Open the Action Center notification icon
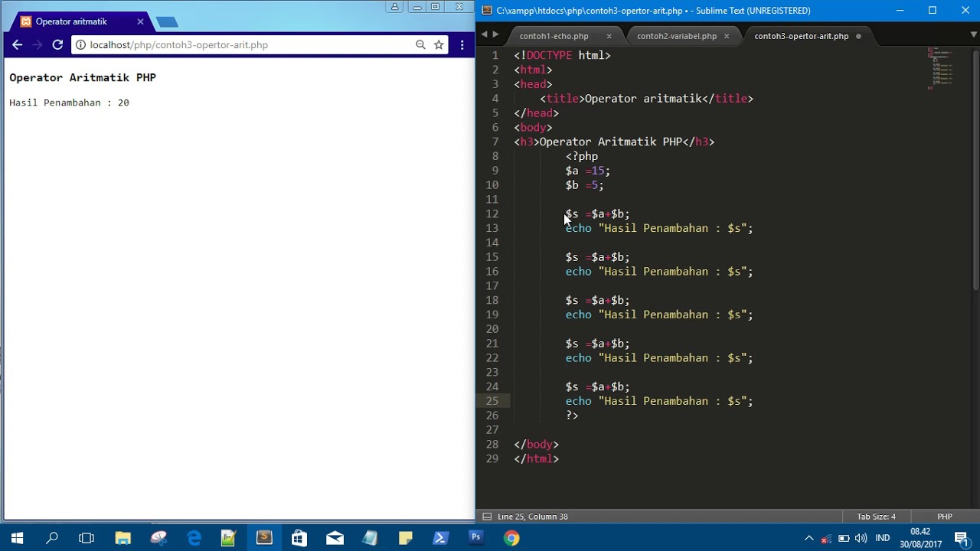Image resolution: width=980 pixels, height=551 pixels. pyautogui.click(x=962, y=538)
